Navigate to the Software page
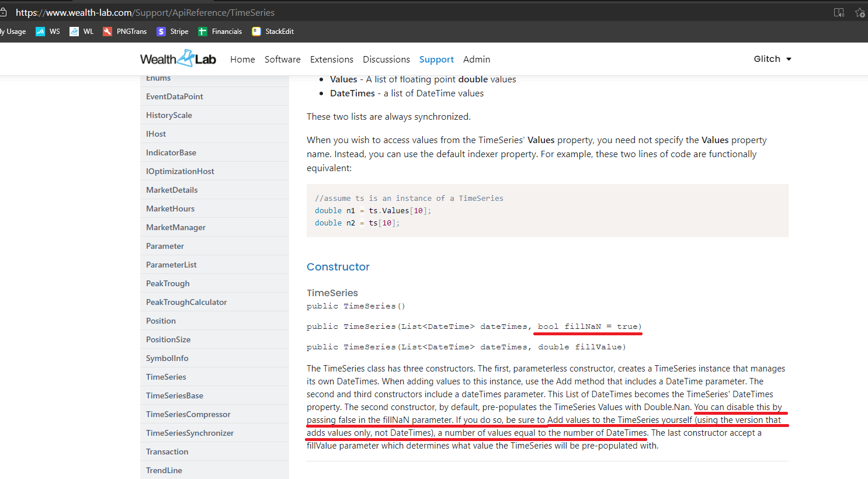The height and width of the screenshot is (479, 868). point(282,60)
